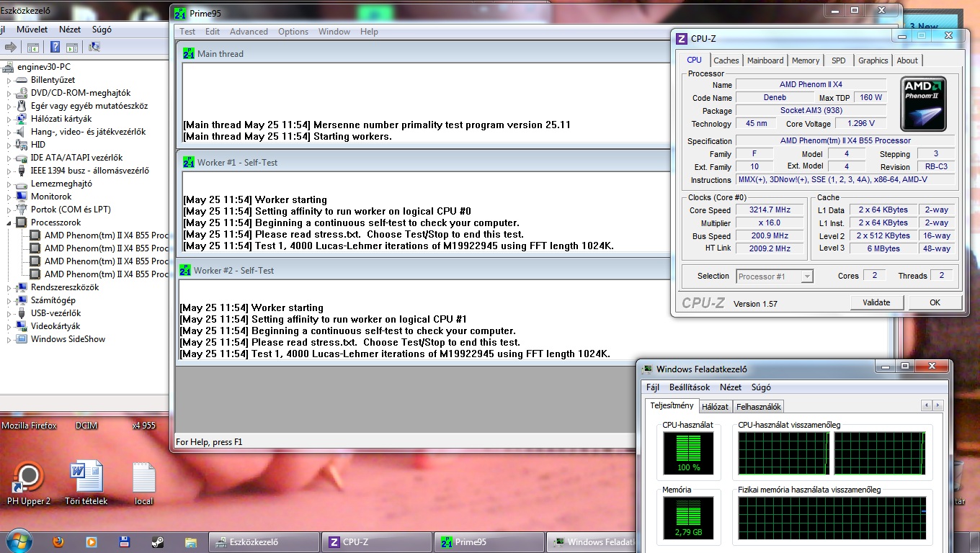Image resolution: width=980 pixels, height=553 pixels.
Task: Open the Test menu in Prime95
Action: pyautogui.click(x=187, y=32)
